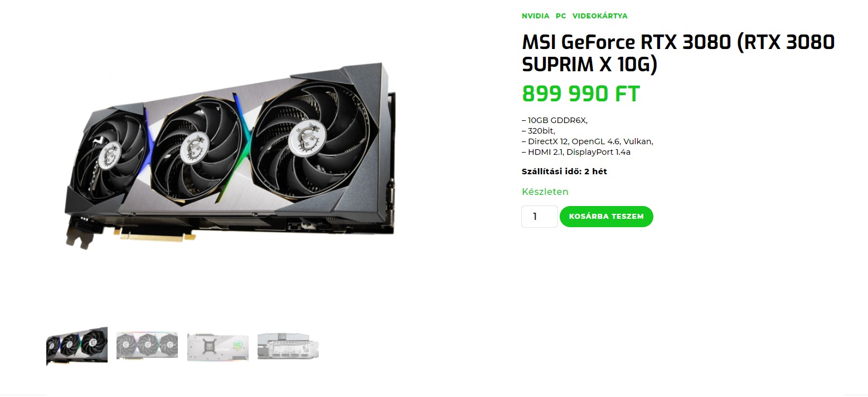Select the second front-view thumbnail
This screenshot has height=397, width=868.
[147, 346]
